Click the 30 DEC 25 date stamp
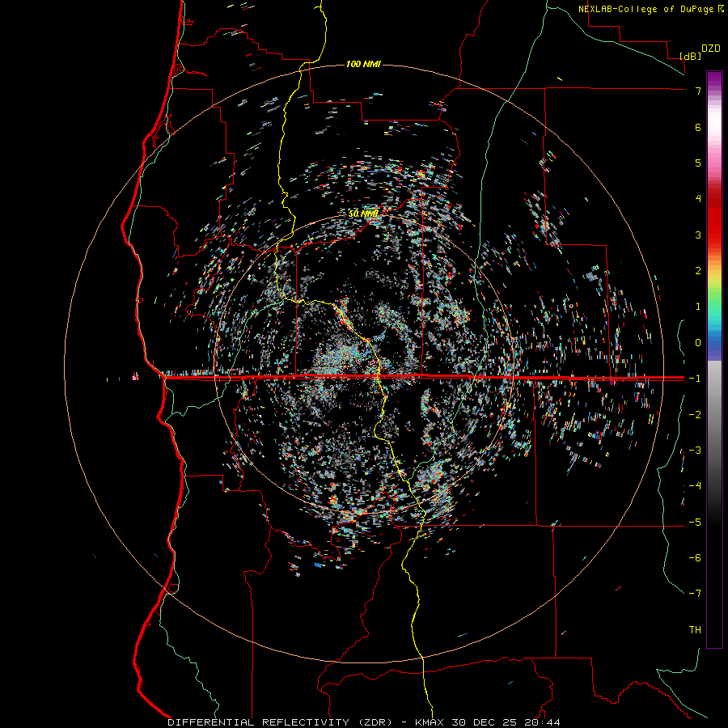Screen dimensions: 728x728 coord(485,722)
